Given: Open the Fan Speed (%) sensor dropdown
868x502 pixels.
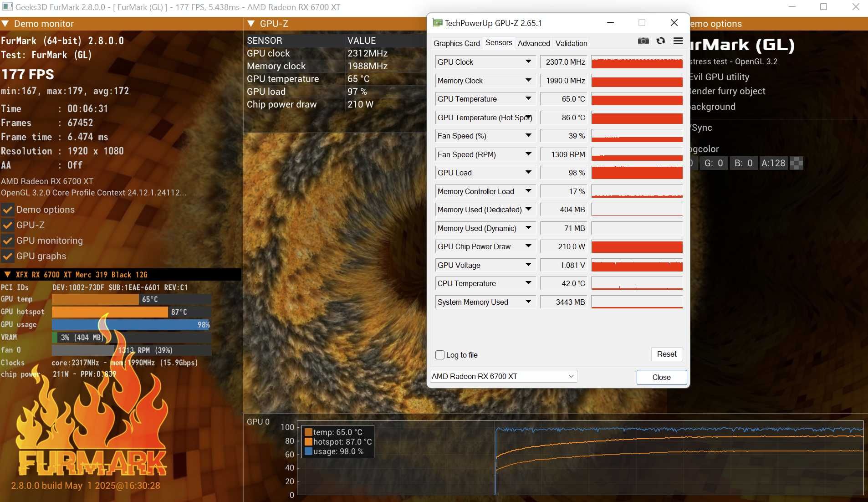Looking at the screenshot, I should click(528, 136).
